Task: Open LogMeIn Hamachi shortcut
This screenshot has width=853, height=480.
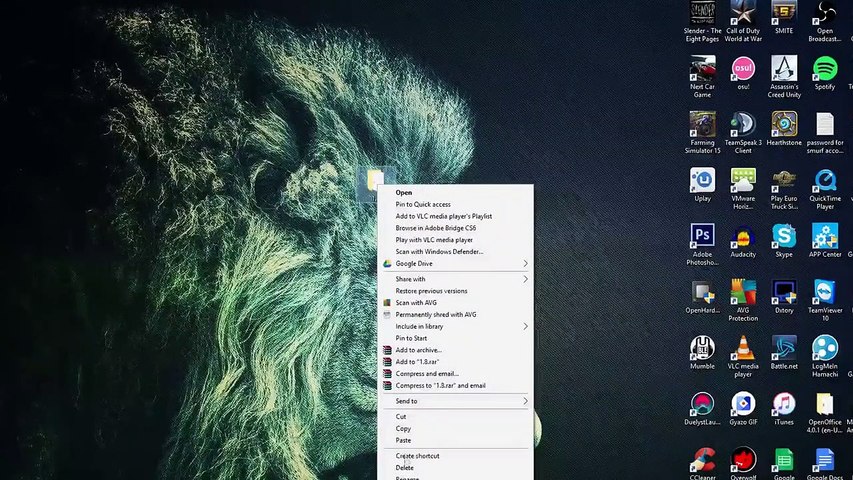Action: (x=825, y=356)
